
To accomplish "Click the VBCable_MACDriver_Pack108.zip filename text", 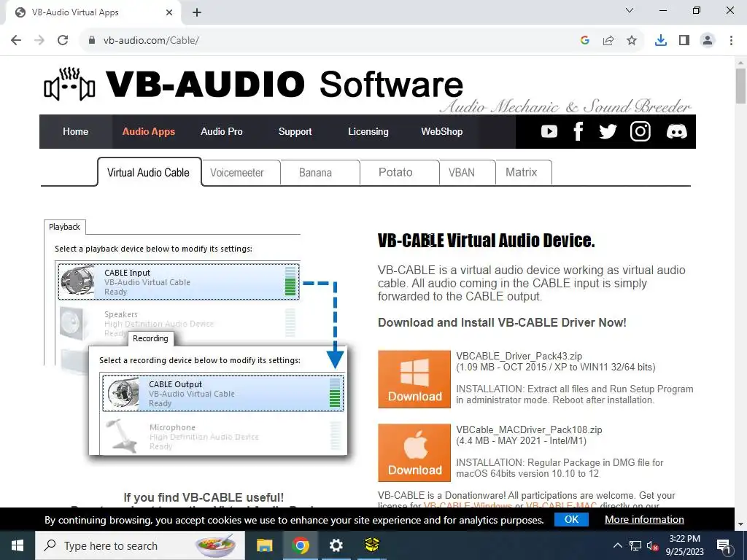I will coord(529,430).
